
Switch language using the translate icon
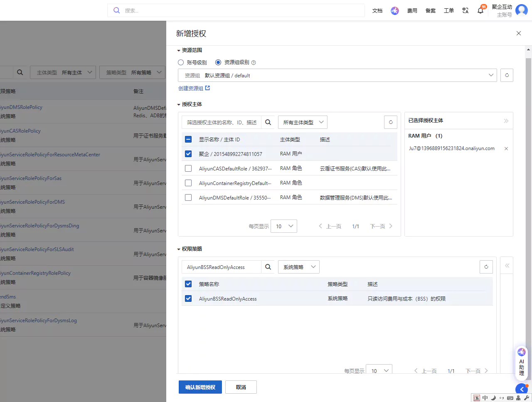[465, 11]
